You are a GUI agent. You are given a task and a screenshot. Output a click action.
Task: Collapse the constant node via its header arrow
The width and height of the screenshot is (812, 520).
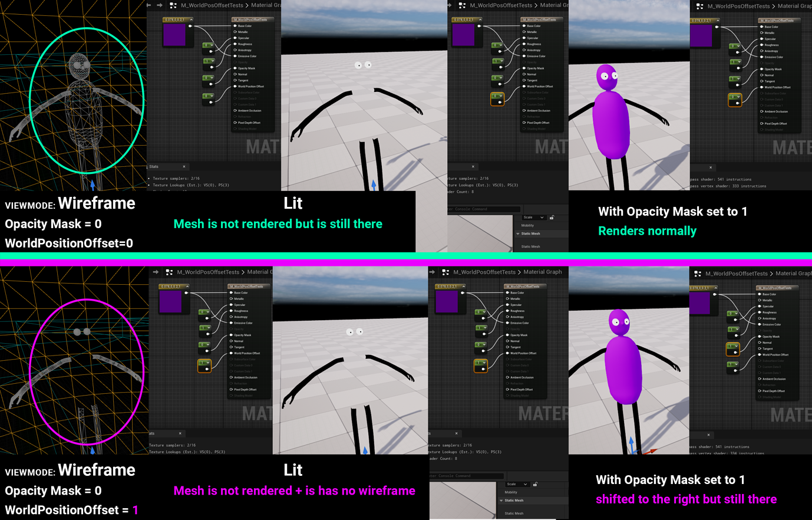[192, 19]
